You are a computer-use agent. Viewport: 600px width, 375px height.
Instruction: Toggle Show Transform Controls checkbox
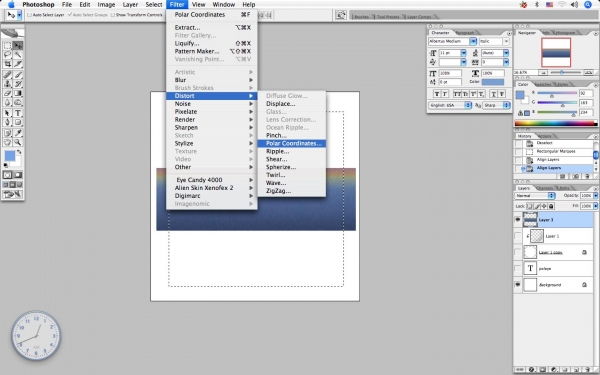[112, 15]
